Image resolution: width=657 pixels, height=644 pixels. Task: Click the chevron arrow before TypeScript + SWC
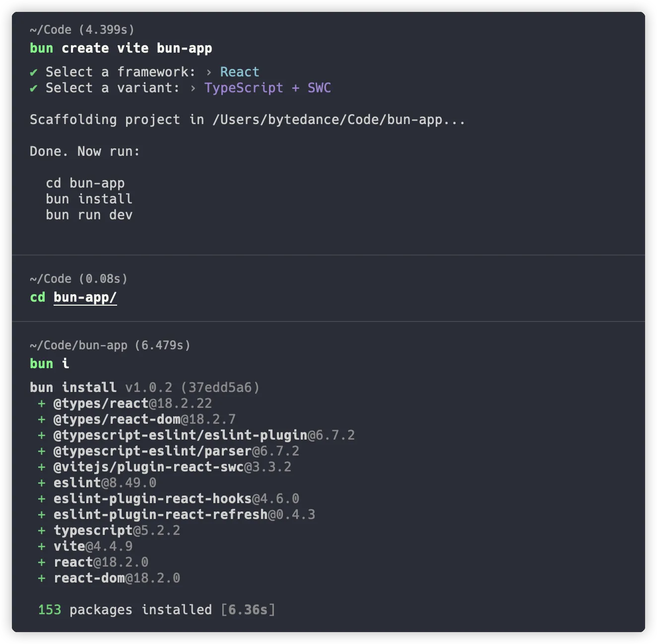click(193, 88)
